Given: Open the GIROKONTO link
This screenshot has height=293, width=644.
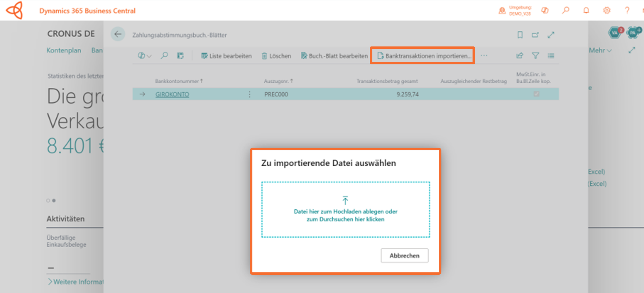Looking at the screenshot, I should click(172, 94).
